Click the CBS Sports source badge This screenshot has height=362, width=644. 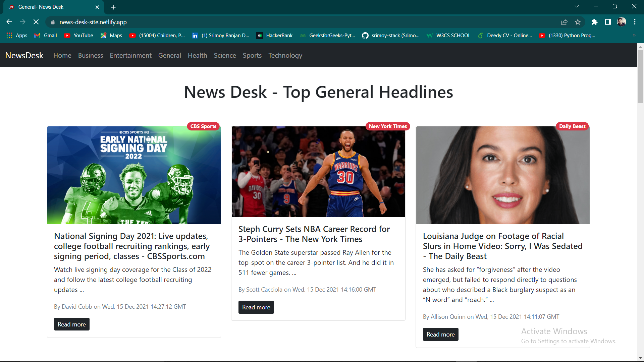pyautogui.click(x=203, y=126)
